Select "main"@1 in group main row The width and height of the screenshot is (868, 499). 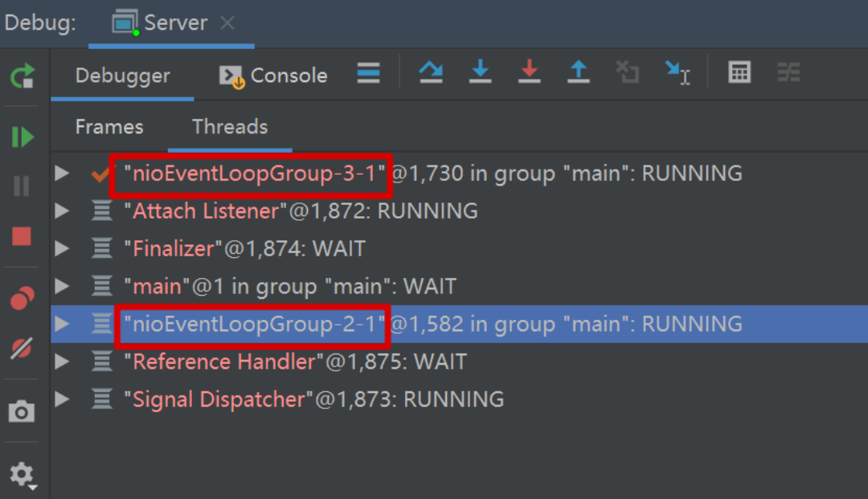(460, 286)
